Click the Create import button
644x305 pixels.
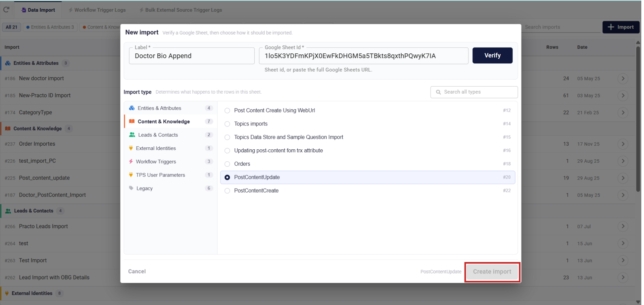tap(492, 272)
